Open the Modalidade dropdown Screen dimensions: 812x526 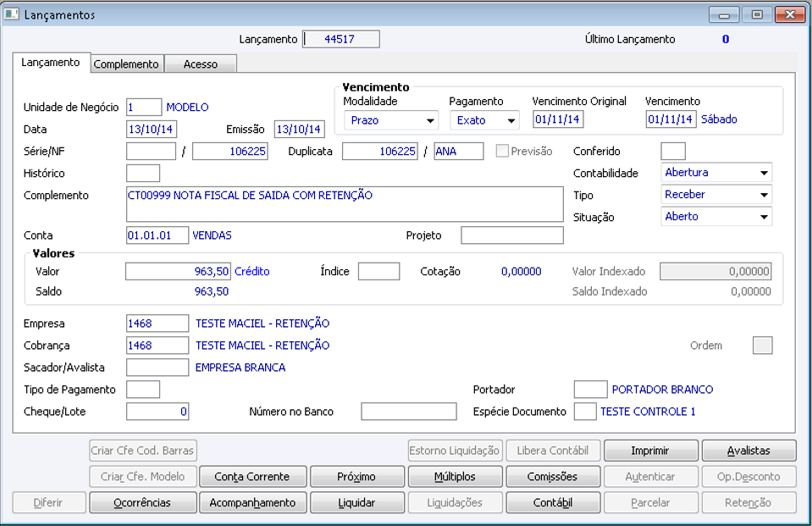pos(431,120)
